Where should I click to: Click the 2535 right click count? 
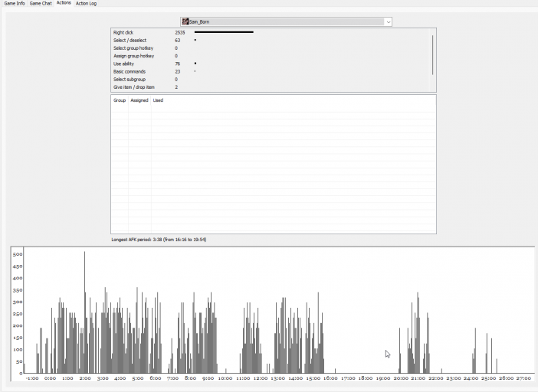pyautogui.click(x=180, y=33)
